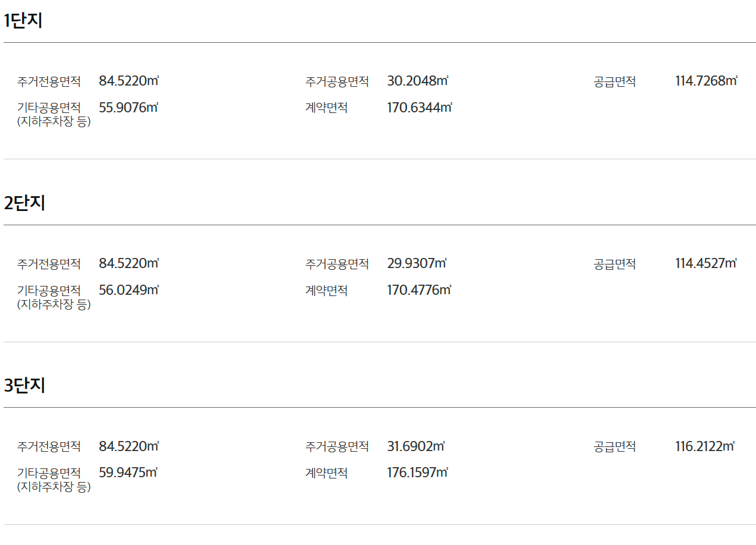This screenshot has width=756, height=545.
Task: Click the 30.2048㎡ 주거공용면적 value
Action: [417, 81]
